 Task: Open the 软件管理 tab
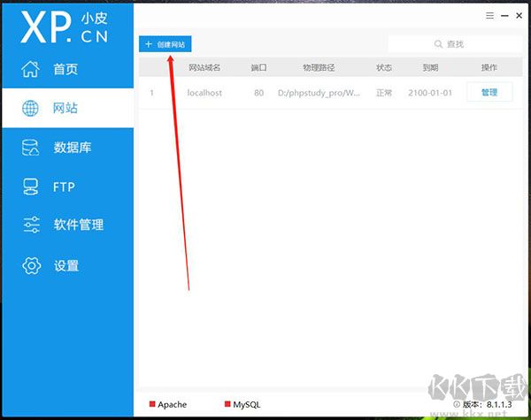point(68,225)
